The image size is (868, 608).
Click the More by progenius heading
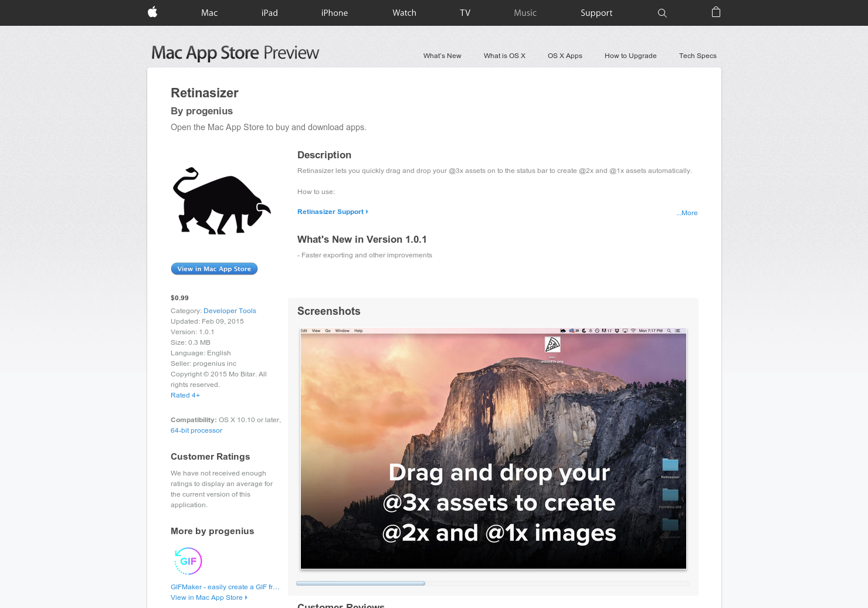(212, 531)
